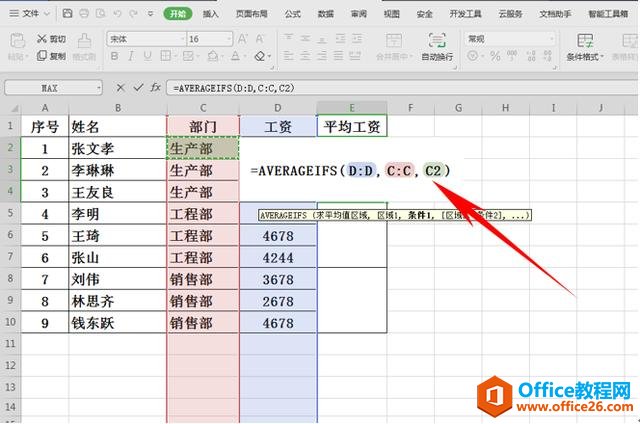
Task: Open the 公式 tab
Action: point(293,14)
